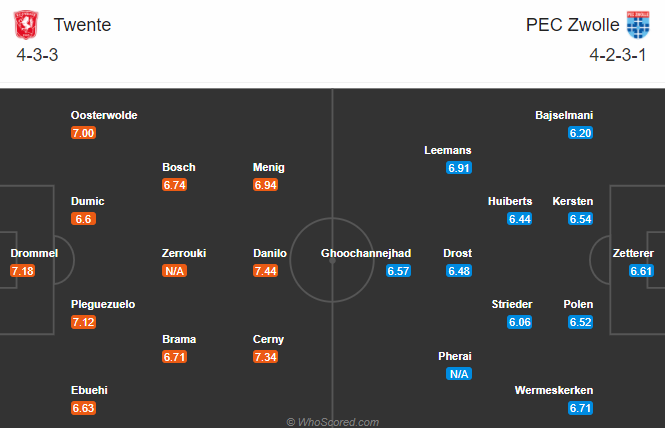Screen dimensions: 665x428
Task: Click Twente's 4-3-3 formation label
Action: click(x=38, y=54)
